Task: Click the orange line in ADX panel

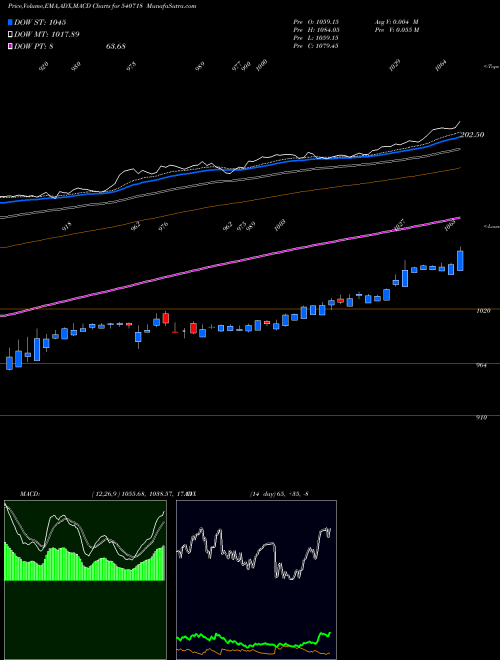Action: [x=253, y=651]
